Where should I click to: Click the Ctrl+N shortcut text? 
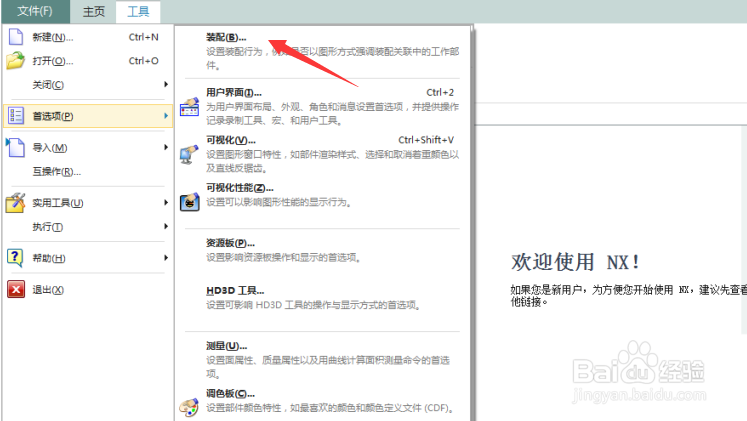[x=143, y=37]
